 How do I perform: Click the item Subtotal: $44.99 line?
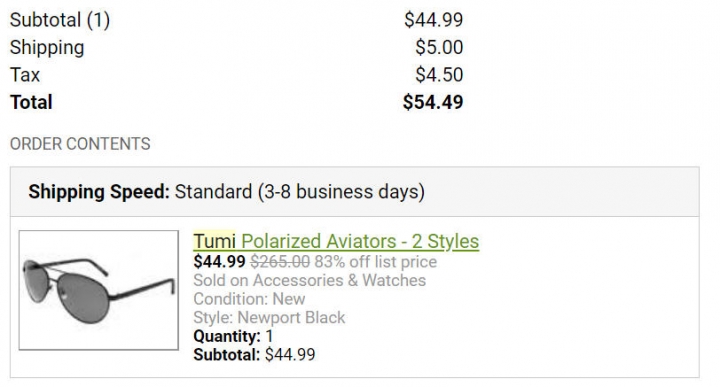(x=254, y=355)
